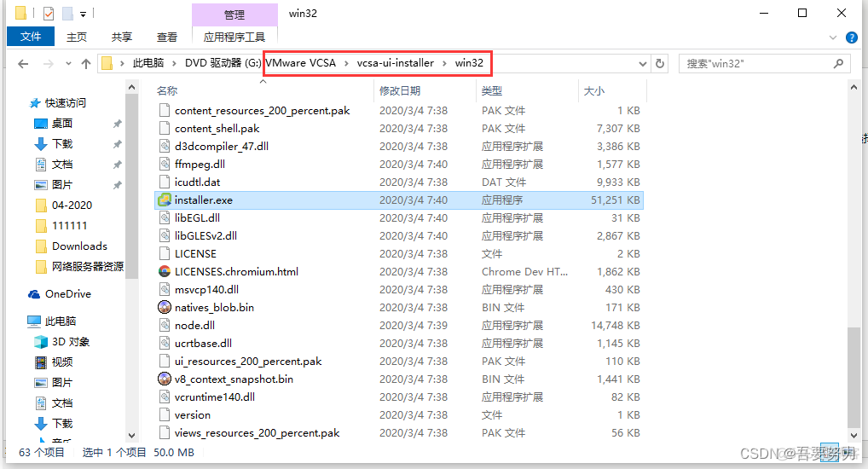The height and width of the screenshot is (469, 868).
Task: Open the recent locations dropdown arrow
Action: pyautogui.click(x=68, y=64)
